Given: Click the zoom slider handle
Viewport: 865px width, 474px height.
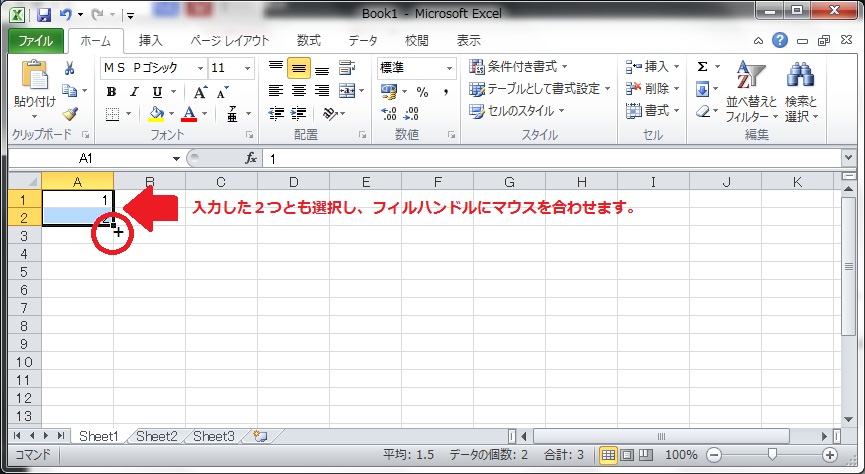Looking at the screenshot, I should pyautogui.click(x=772, y=455).
